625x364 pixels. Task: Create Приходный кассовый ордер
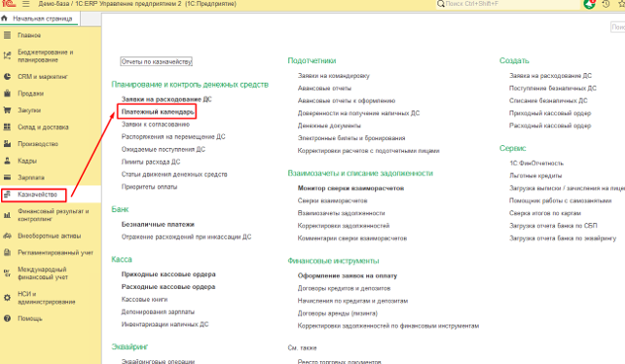coord(550,113)
